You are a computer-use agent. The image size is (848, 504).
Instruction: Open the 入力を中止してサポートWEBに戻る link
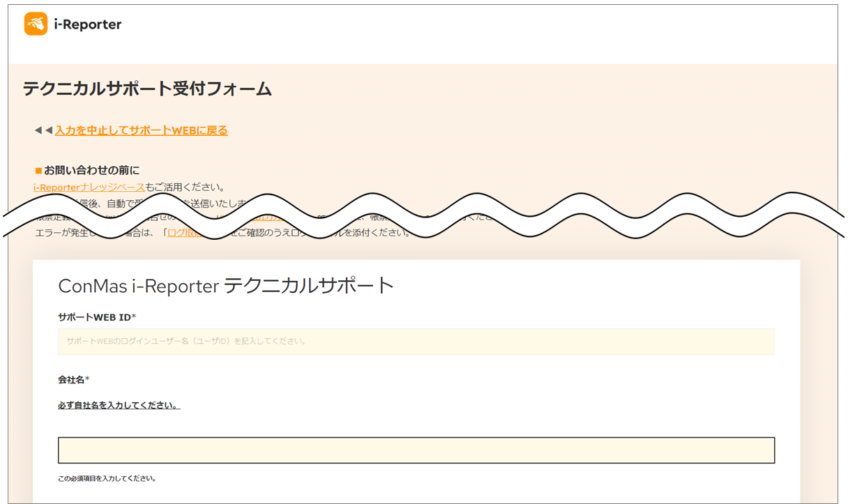click(141, 130)
